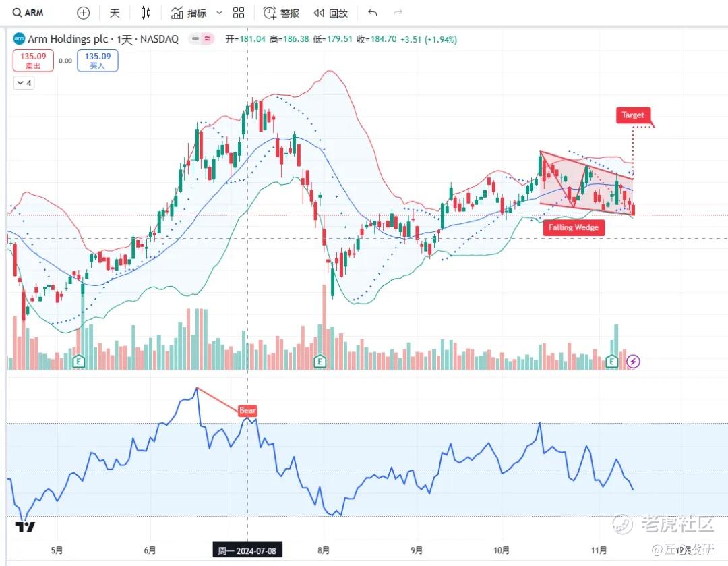This screenshot has width=728, height=566.
Task: Click the +3.51 (+1.94%) change value
Action: (429, 40)
